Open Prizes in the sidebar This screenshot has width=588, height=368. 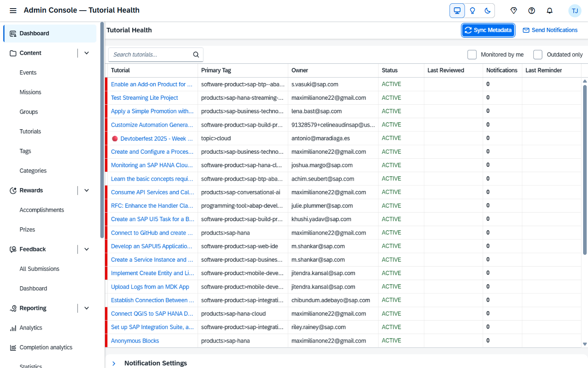27,230
